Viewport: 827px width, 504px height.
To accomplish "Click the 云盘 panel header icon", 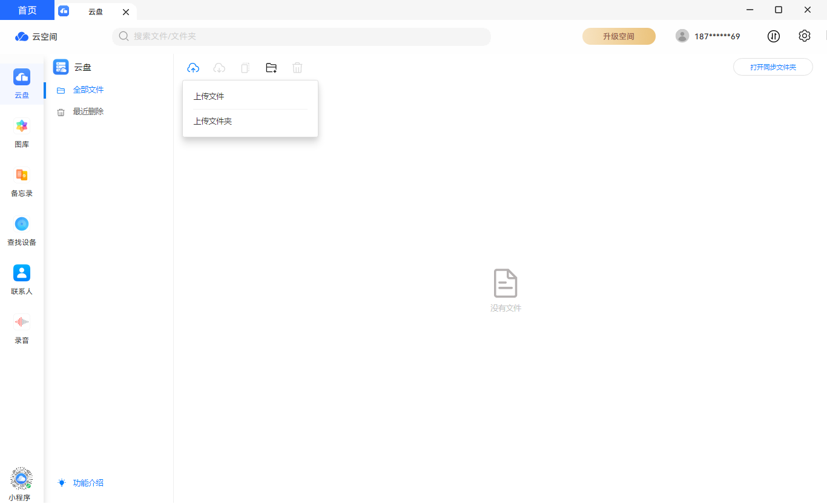I will (61, 67).
